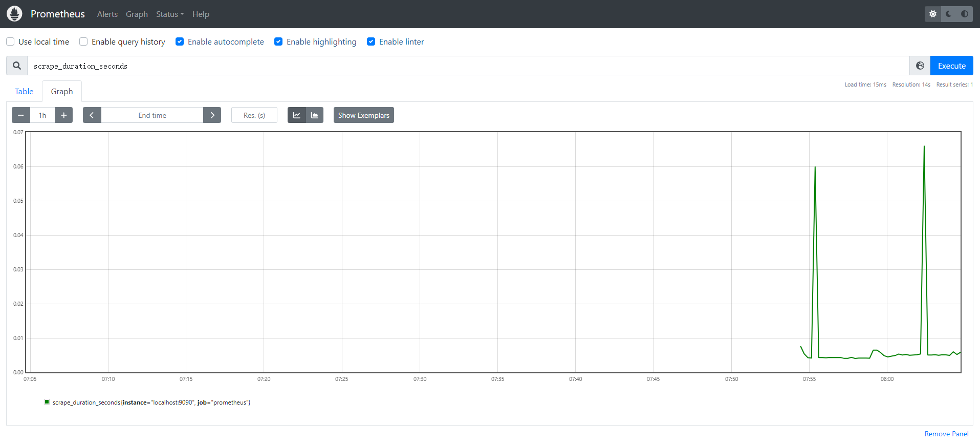Switch to the Table tab
Viewport: 980px width, 445px height.
pos(24,91)
